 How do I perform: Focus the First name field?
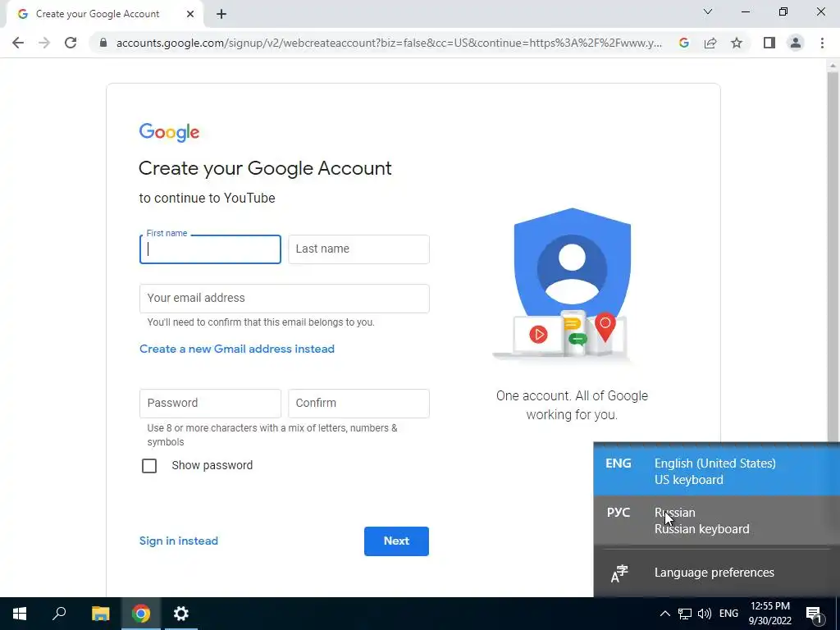point(210,249)
